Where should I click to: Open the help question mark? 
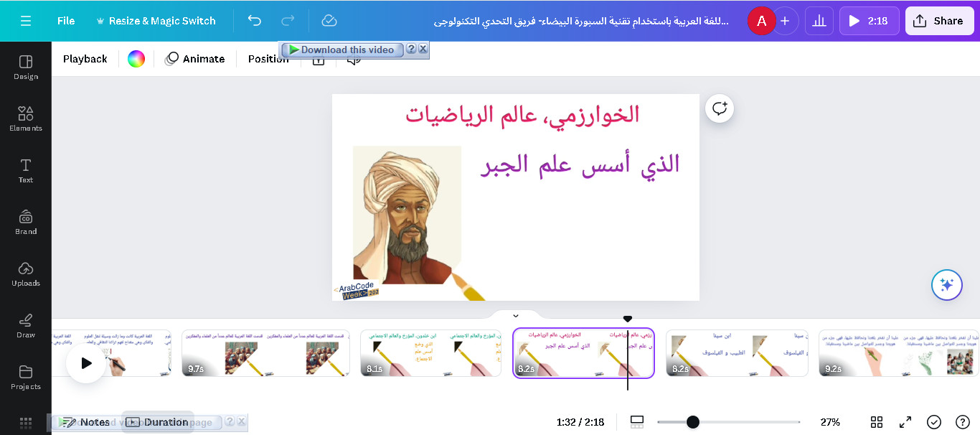click(x=963, y=422)
